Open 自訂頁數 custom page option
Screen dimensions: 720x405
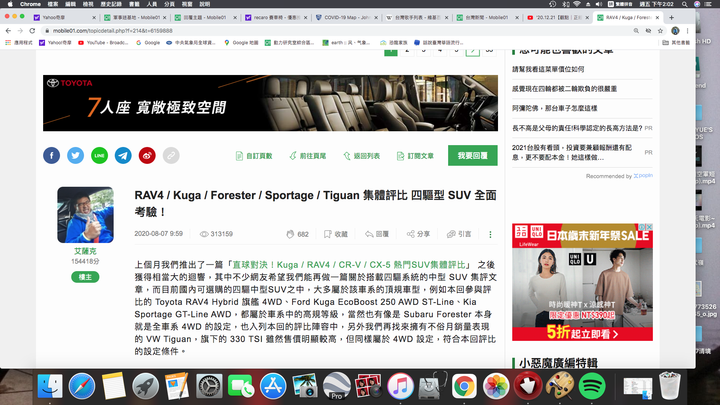pos(254,156)
